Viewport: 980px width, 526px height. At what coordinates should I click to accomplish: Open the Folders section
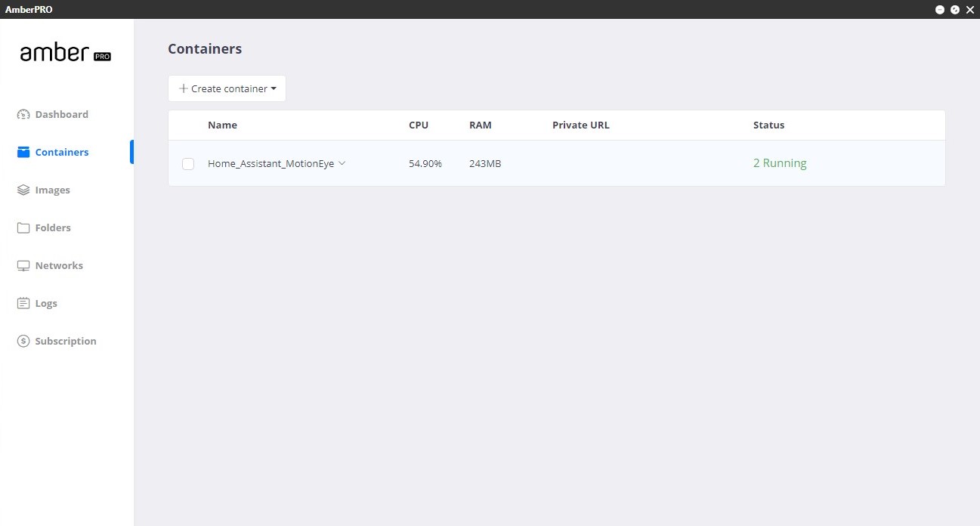53,228
